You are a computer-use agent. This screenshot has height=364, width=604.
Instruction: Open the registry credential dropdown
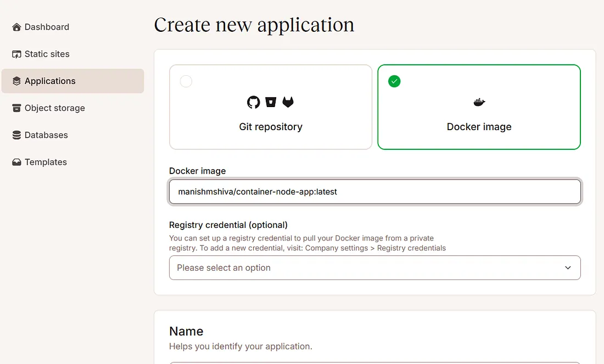375,267
